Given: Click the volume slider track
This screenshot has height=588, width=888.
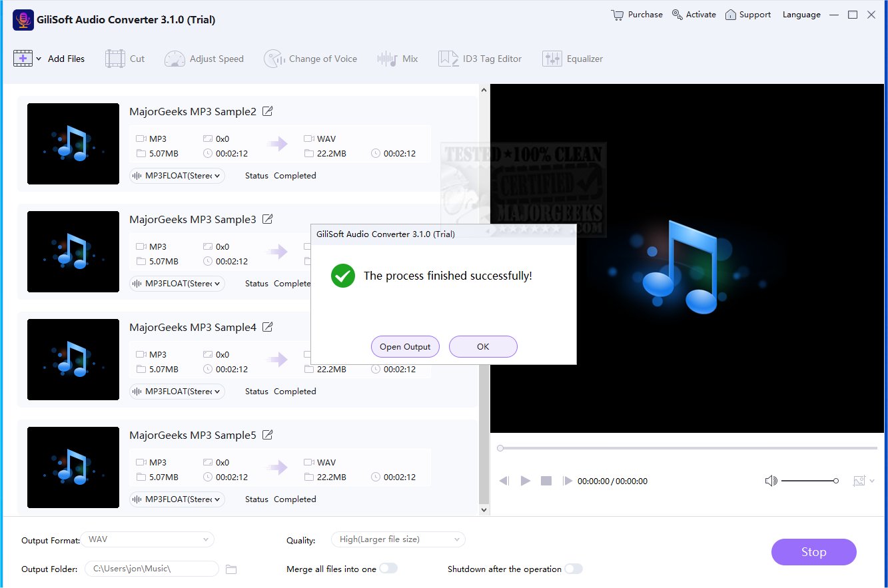Looking at the screenshot, I should tap(809, 481).
